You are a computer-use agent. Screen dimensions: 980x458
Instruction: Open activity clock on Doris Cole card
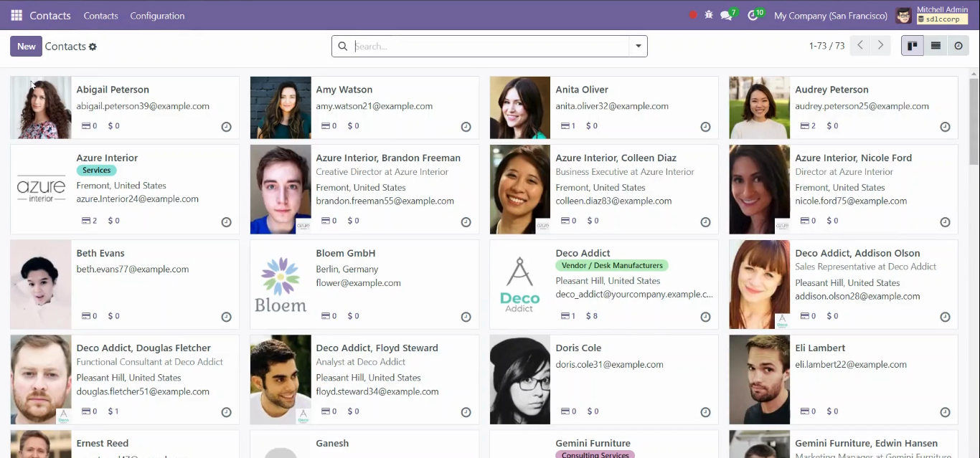(705, 412)
